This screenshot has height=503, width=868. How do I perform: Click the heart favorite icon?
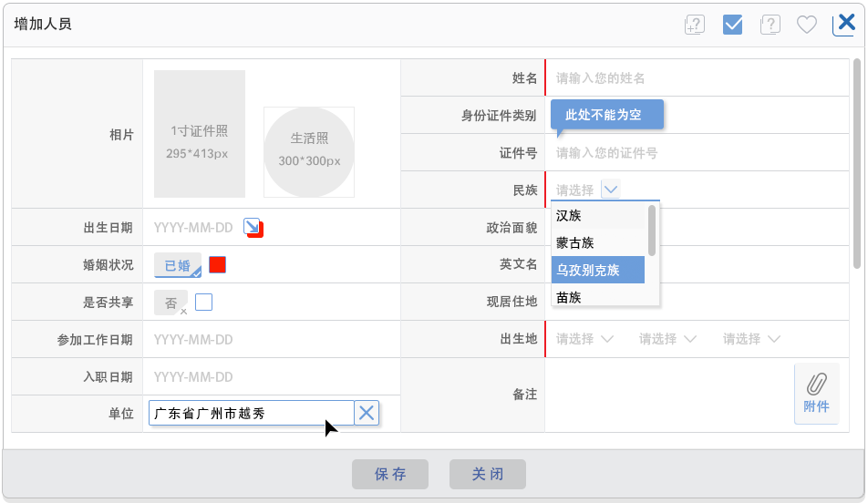point(807,25)
